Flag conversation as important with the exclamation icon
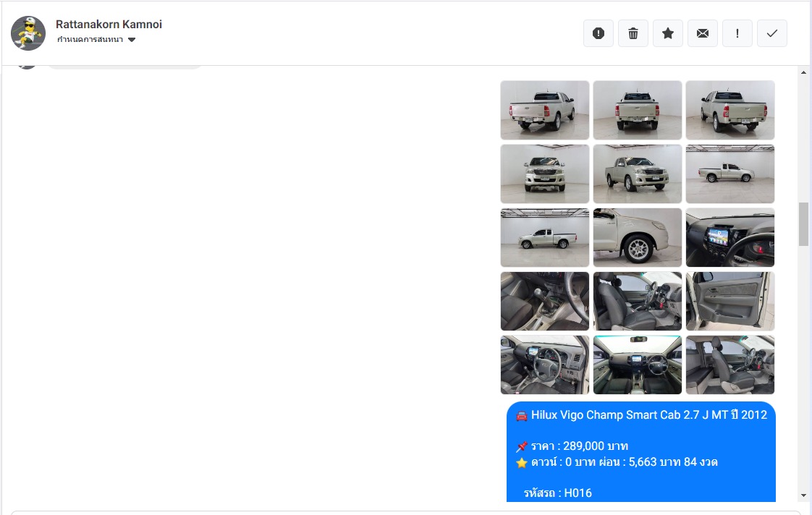The height and width of the screenshot is (515, 812). (737, 33)
